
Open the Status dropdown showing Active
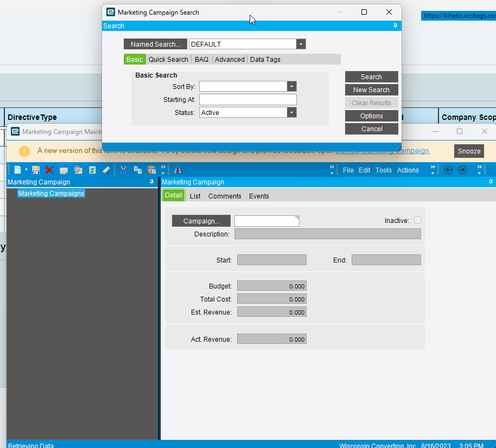[291, 112]
